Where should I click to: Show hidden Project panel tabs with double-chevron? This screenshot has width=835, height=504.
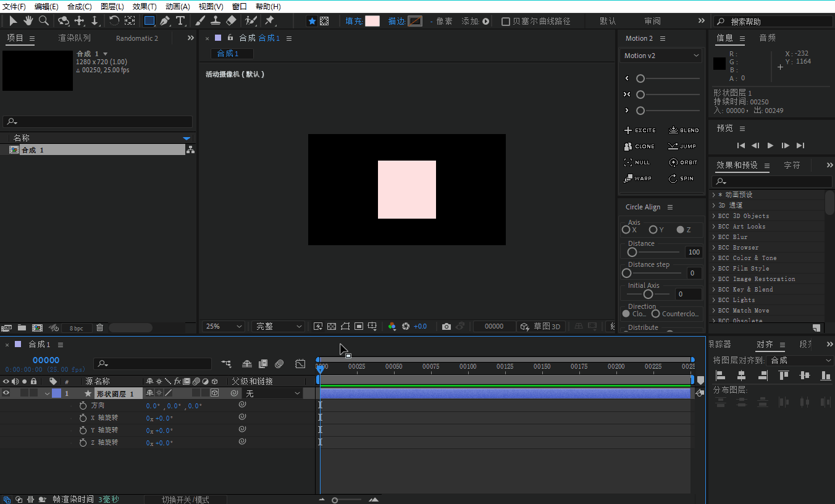[191, 38]
